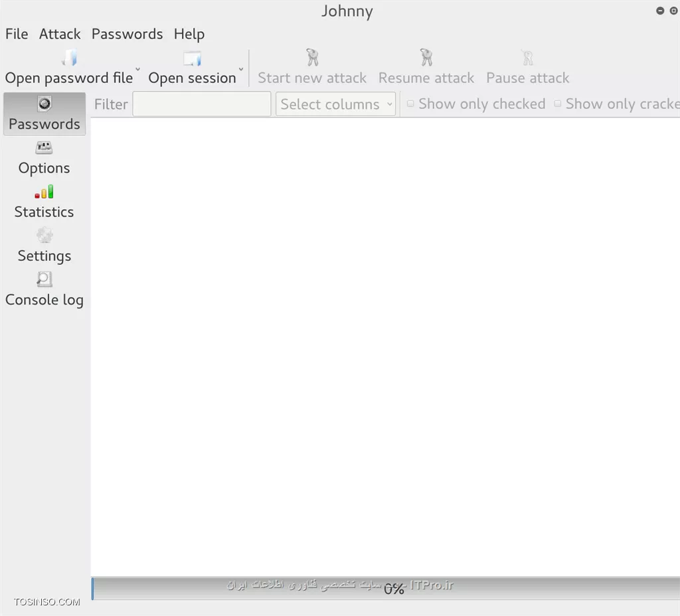Open the Help menu
This screenshot has width=680, height=616.
(x=189, y=34)
